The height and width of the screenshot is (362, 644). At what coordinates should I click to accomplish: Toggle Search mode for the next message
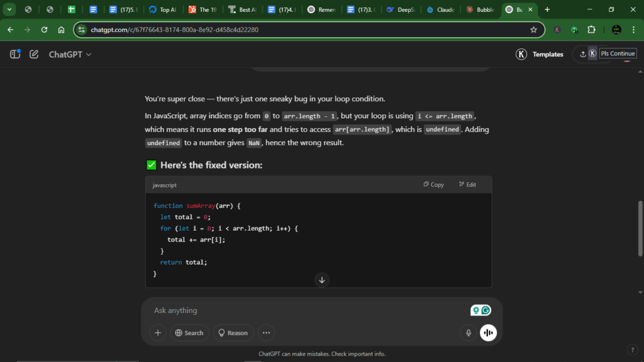tap(189, 332)
